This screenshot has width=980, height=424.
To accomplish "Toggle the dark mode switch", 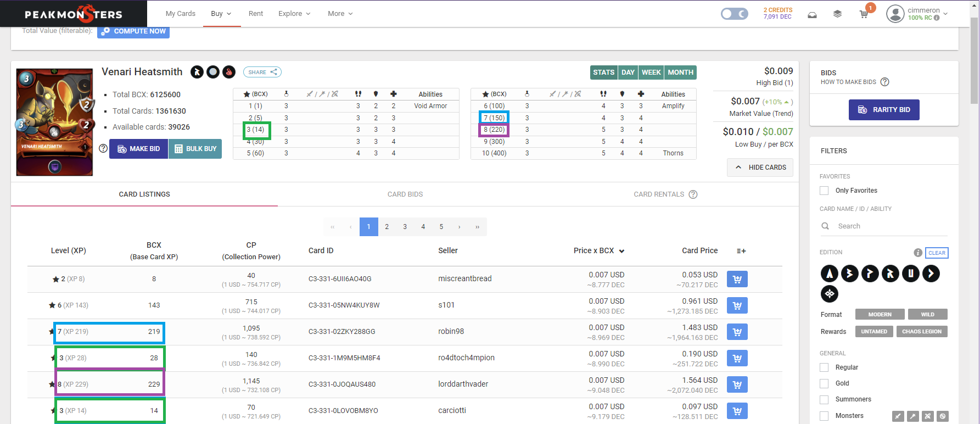I will point(734,14).
